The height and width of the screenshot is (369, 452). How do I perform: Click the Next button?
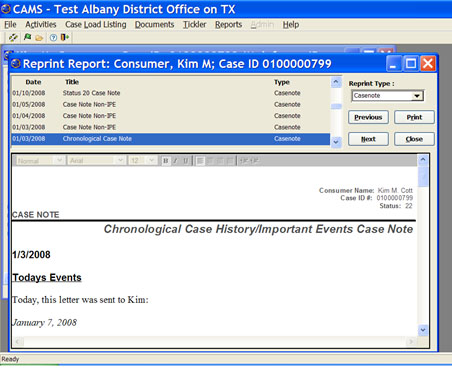368,139
